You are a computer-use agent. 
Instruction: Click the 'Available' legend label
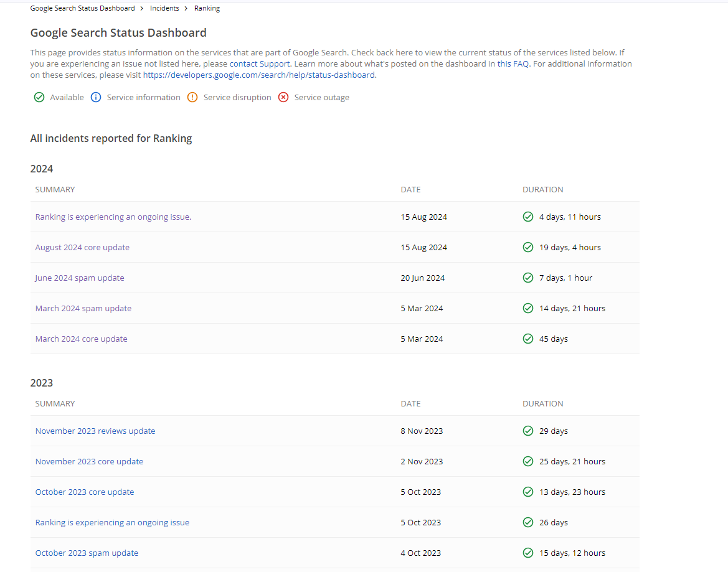coord(67,98)
